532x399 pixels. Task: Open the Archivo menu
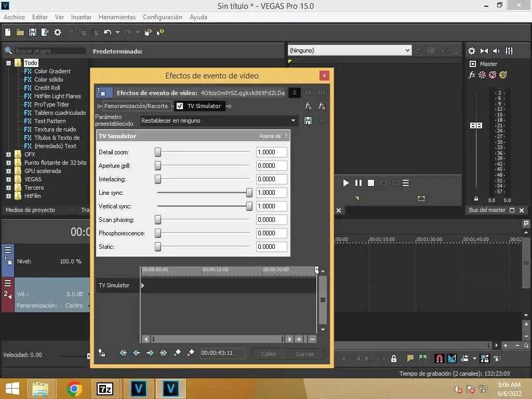point(14,17)
